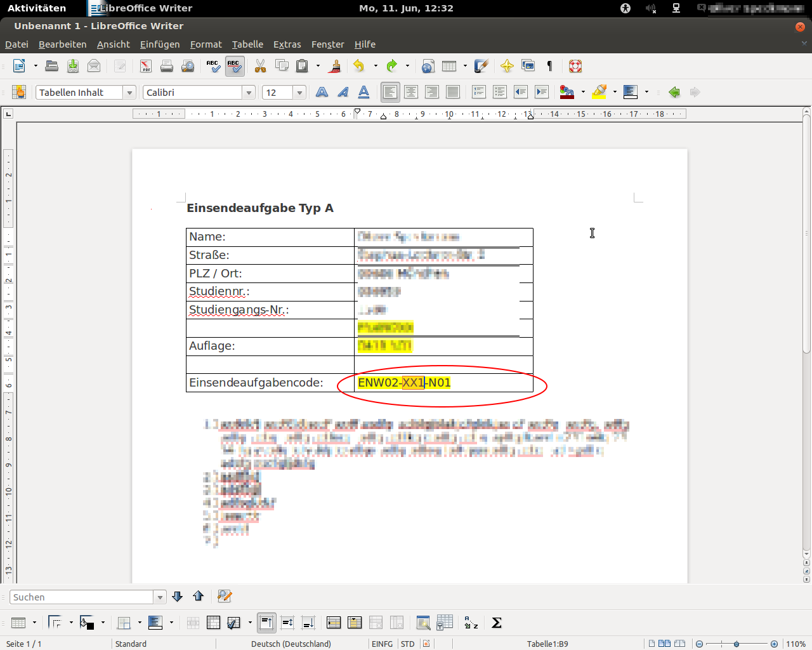
Task: Print the file directly icon
Action: click(x=167, y=66)
